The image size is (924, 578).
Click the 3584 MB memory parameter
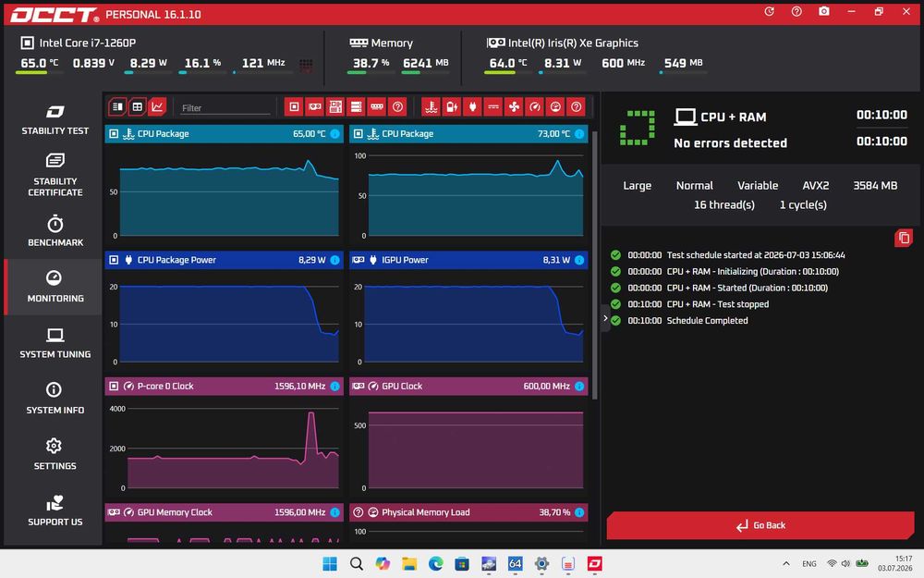[875, 186]
